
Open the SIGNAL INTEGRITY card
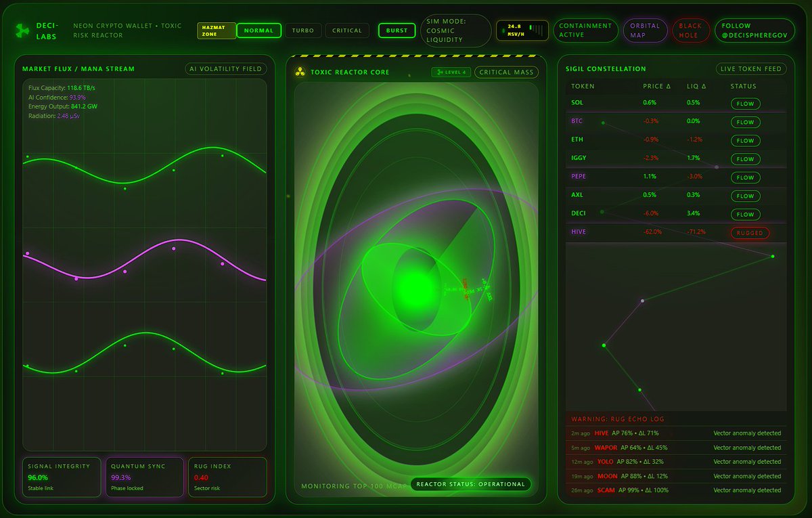coord(62,477)
